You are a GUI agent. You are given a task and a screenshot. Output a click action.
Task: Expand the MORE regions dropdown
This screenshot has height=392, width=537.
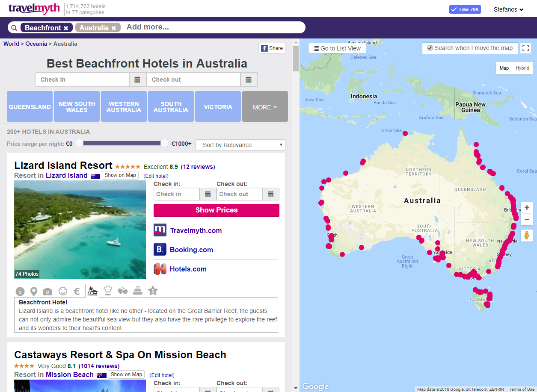(x=265, y=106)
